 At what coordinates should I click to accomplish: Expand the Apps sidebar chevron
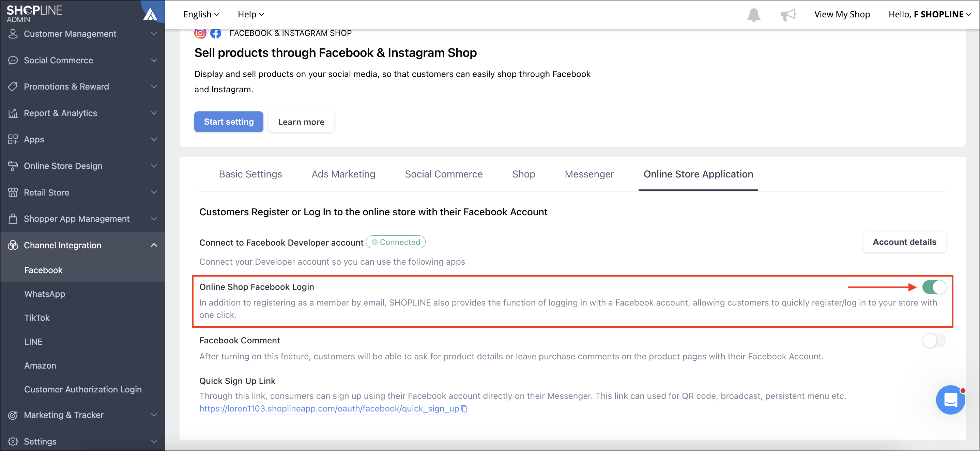[154, 140]
